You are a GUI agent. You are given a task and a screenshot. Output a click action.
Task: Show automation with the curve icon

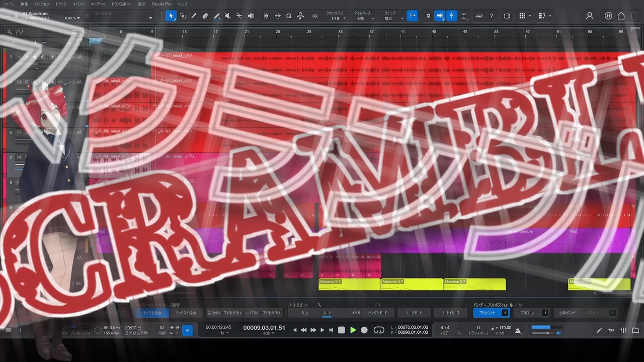[x=20, y=32]
